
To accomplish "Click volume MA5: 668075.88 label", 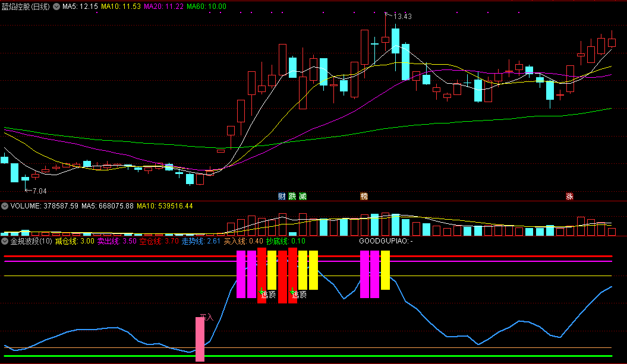I will click(x=108, y=206).
